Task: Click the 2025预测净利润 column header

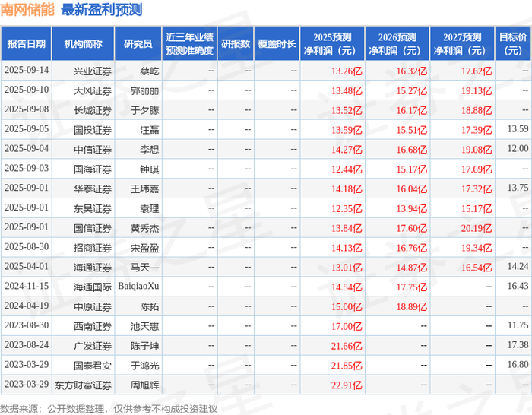Action: [x=332, y=44]
